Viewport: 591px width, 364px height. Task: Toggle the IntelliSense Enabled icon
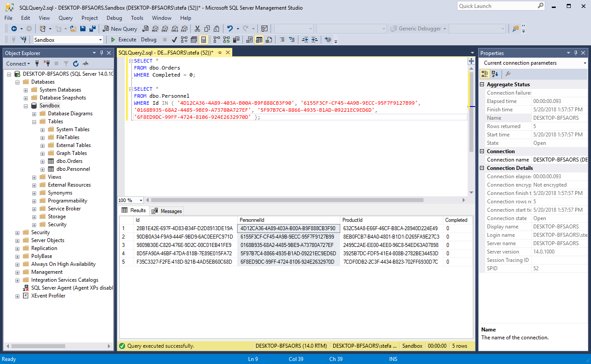pos(203,40)
